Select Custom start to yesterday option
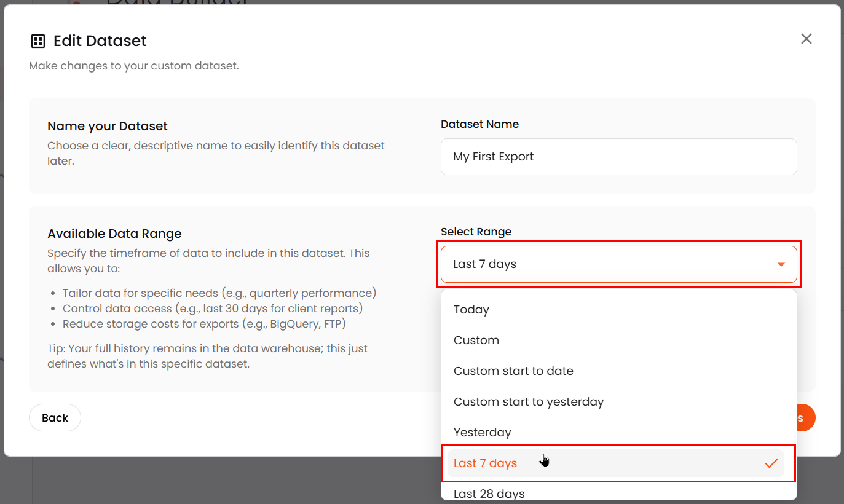 pyautogui.click(x=529, y=402)
